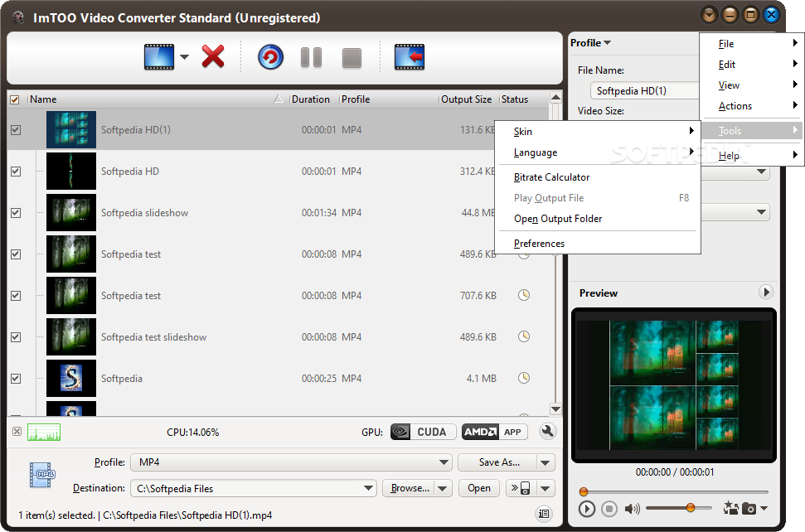This screenshot has height=532, width=805.
Task: Take a snapshot with camera icon
Action: (749, 509)
